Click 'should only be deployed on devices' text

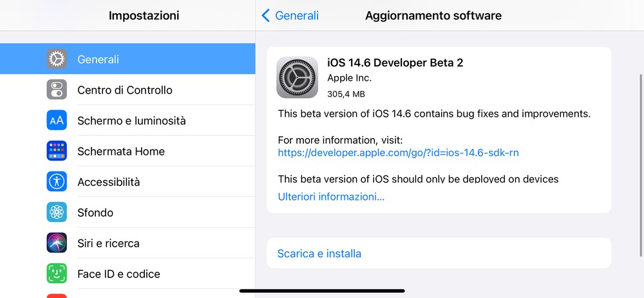click(x=477, y=179)
